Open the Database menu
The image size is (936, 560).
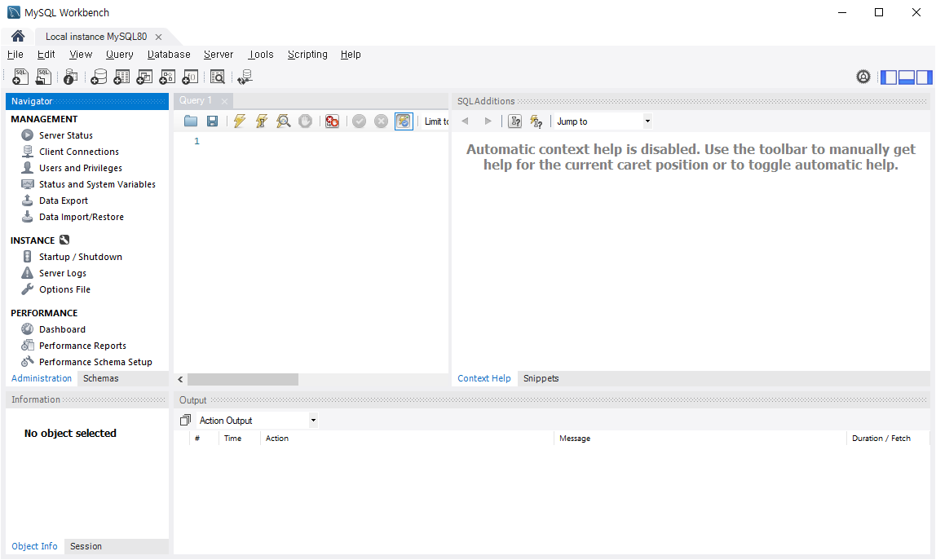(x=169, y=55)
